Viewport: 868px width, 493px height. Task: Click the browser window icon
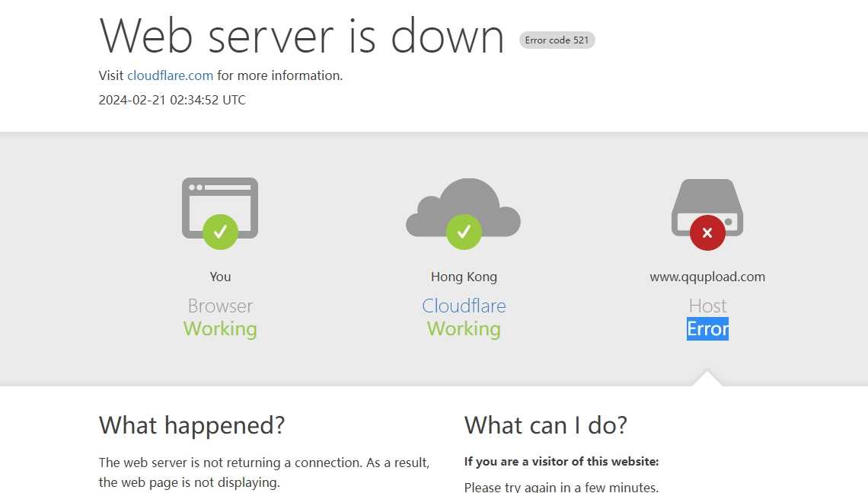(220, 197)
